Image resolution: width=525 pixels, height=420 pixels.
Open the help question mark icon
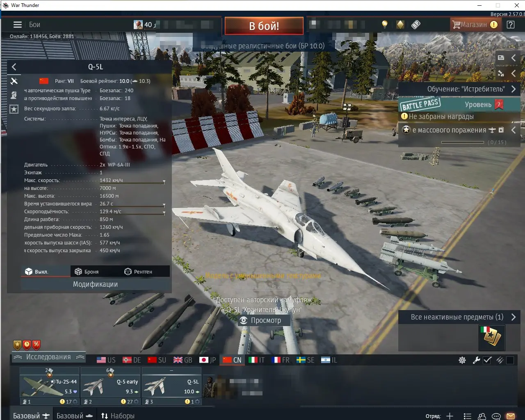(511, 25)
